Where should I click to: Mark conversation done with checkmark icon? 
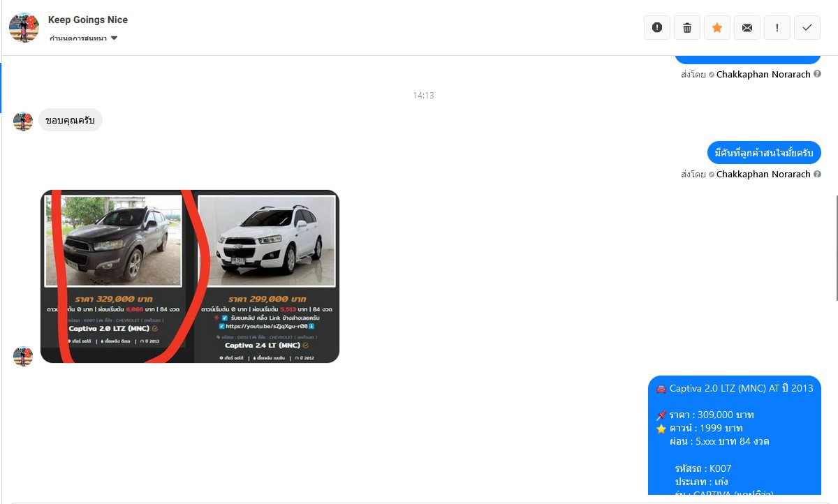[x=807, y=27]
